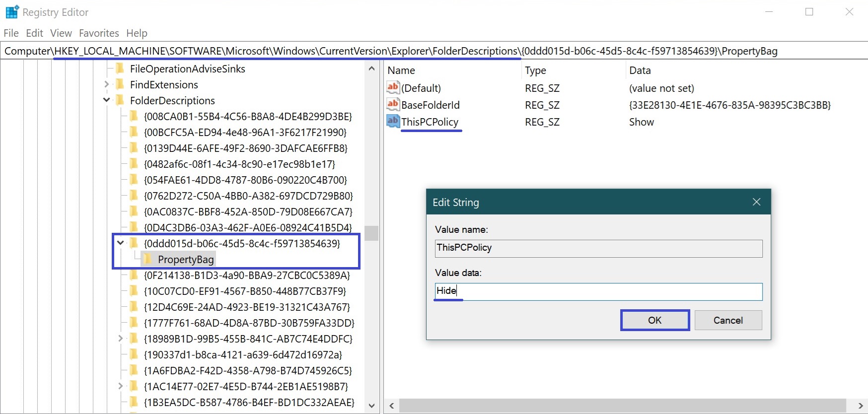Click the values pane scroll left arrow
This screenshot has width=868, height=414.
[392, 406]
